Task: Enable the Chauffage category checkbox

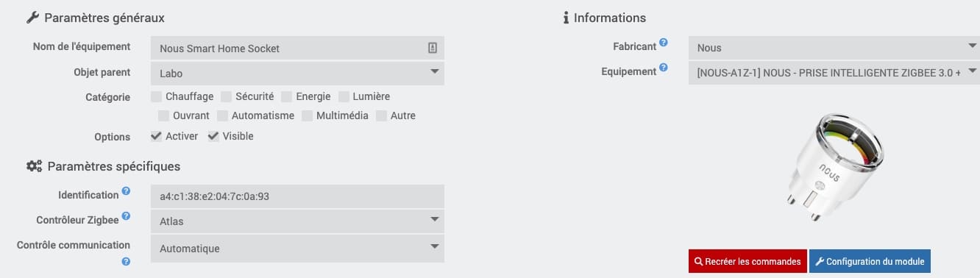Action: pyautogui.click(x=157, y=96)
